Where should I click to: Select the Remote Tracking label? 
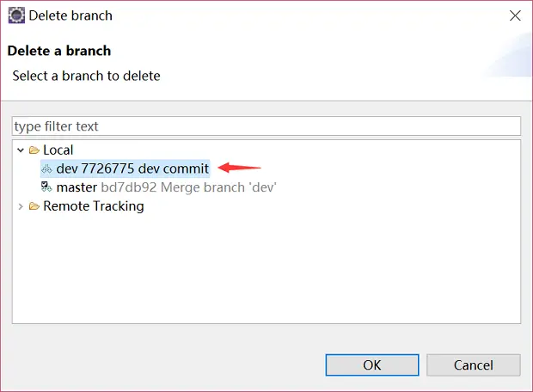94,206
